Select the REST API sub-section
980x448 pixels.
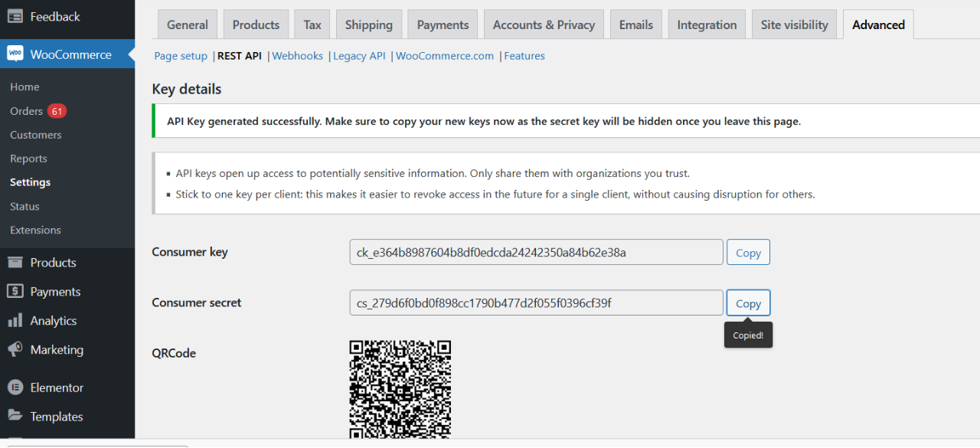click(x=240, y=56)
